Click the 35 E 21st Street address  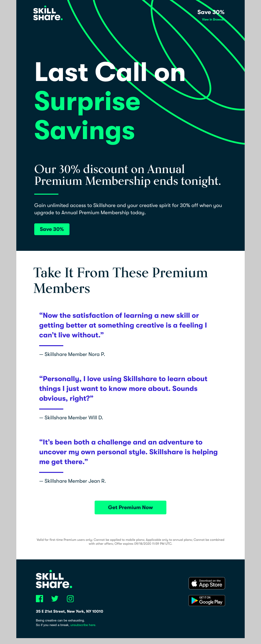(x=69, y=611)
